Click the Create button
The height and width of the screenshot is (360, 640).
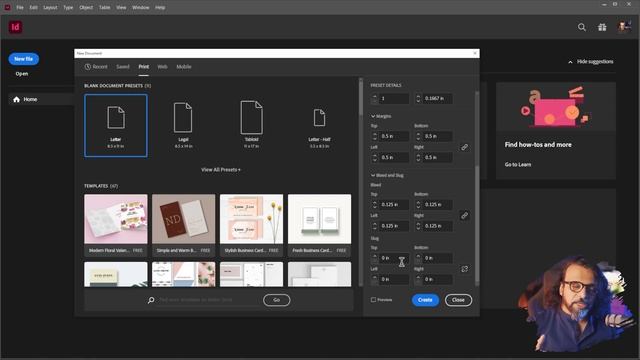coord(425,300)
